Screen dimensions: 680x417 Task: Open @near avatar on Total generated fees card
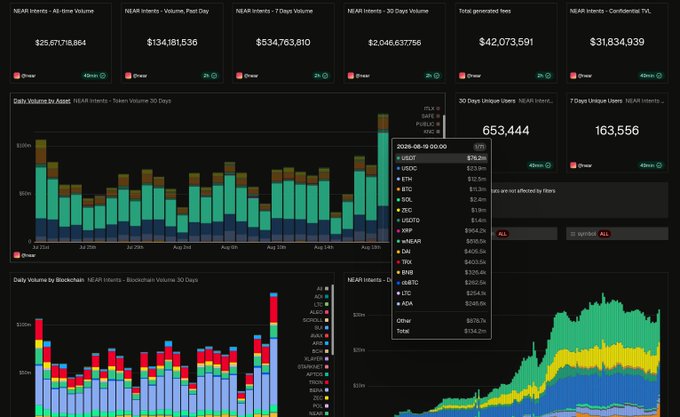tap(462, 75)
